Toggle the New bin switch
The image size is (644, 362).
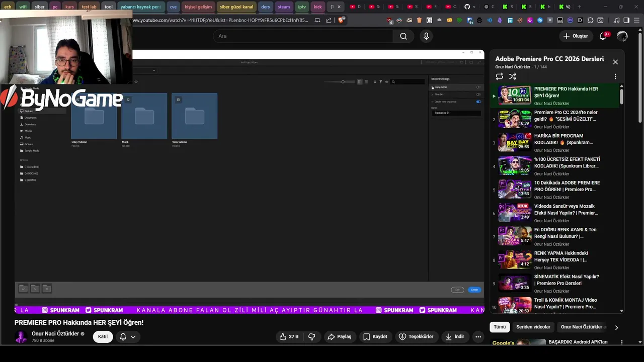point(478,95)
